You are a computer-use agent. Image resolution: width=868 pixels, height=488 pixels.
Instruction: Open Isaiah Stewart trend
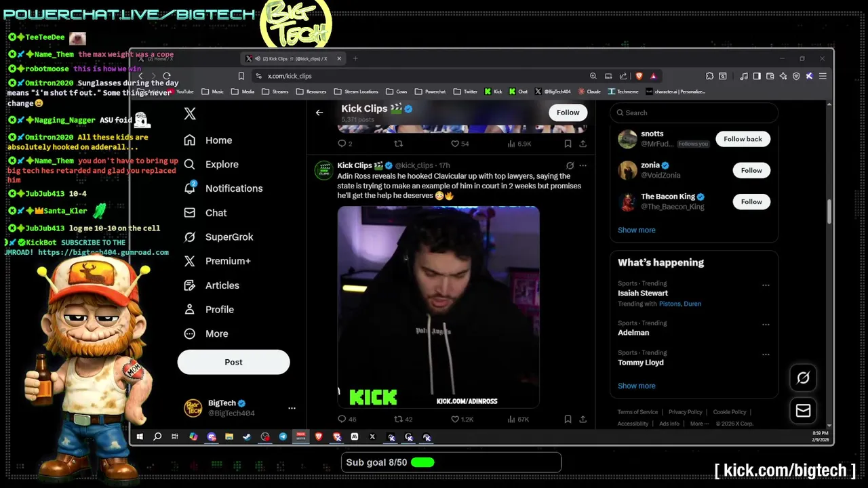pyautogui.click(x=643, y=293)
